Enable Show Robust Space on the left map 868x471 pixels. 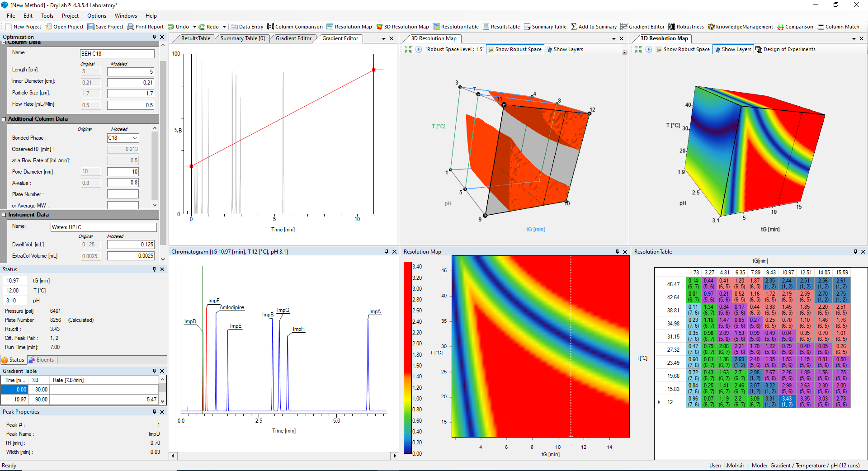coord(514,49)
